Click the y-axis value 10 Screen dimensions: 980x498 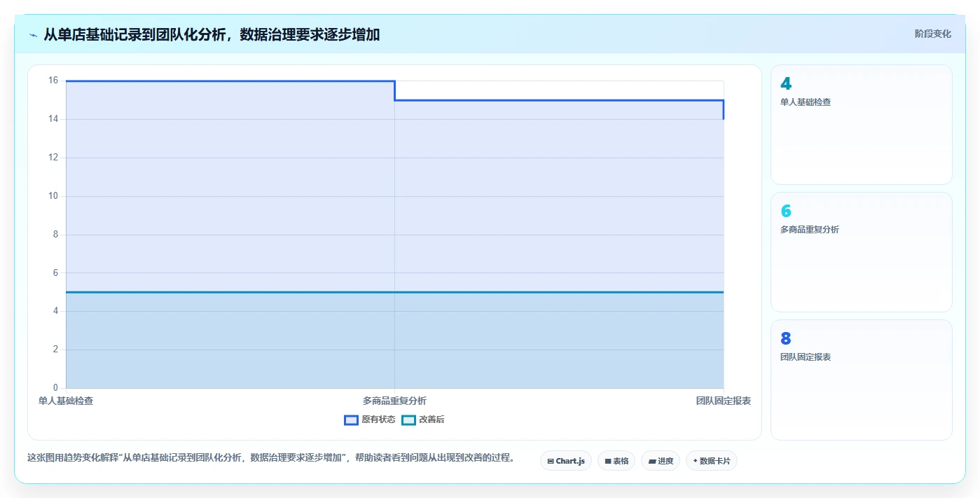click(x=53, y=196)
